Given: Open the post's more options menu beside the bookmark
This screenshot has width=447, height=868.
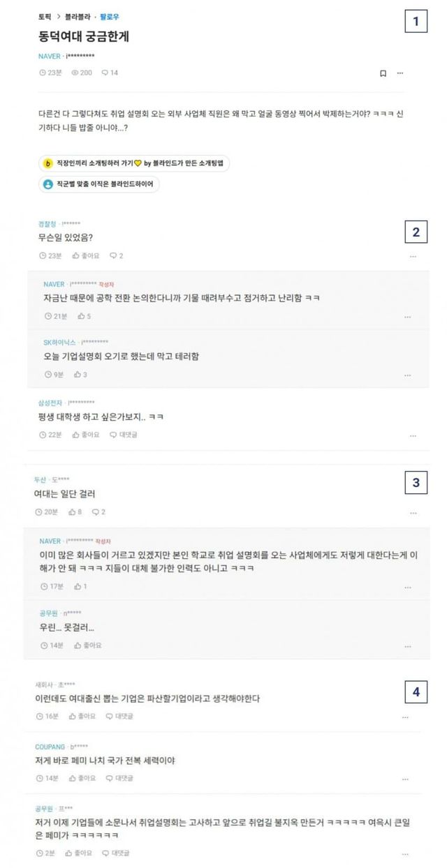Looking at the screenshot, I should 400,73.
